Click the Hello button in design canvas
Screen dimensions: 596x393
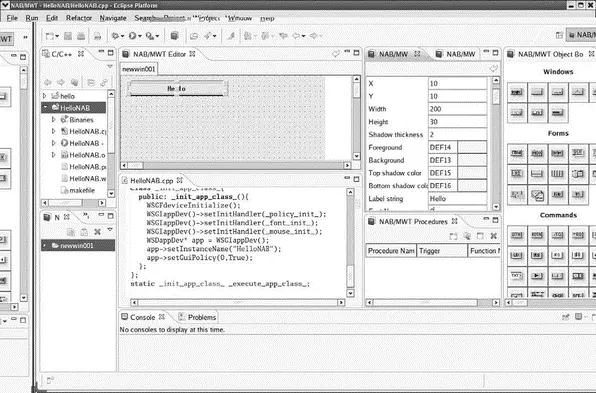tap(177, 89)
